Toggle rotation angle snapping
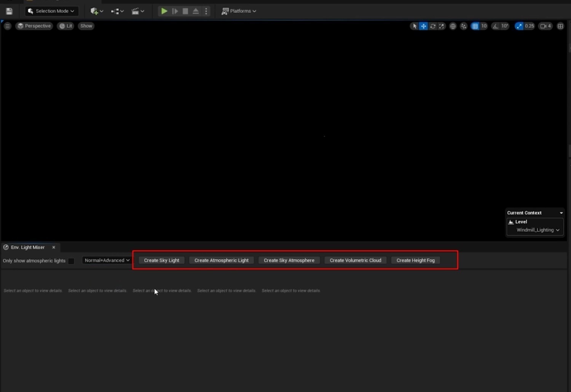 coord(495,26)
